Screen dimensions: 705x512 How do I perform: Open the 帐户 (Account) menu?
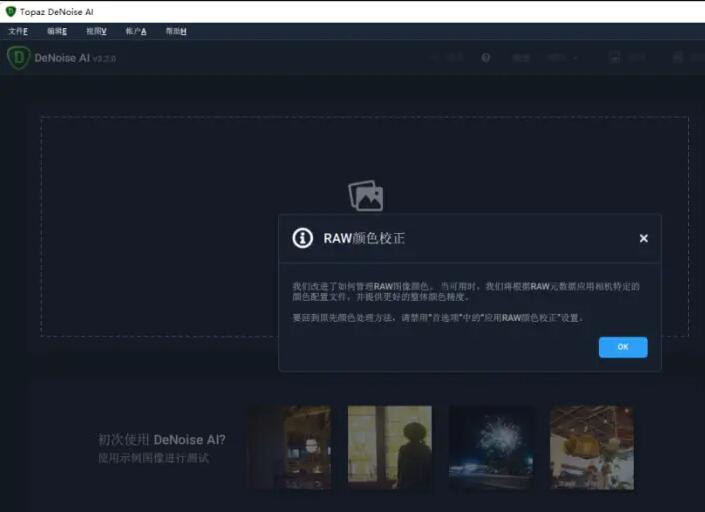(136, 31)
